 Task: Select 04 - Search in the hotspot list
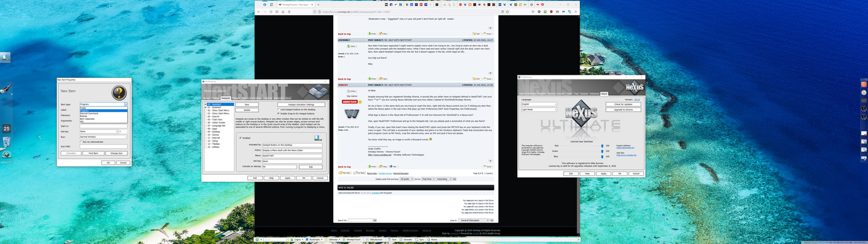[215, 116]
